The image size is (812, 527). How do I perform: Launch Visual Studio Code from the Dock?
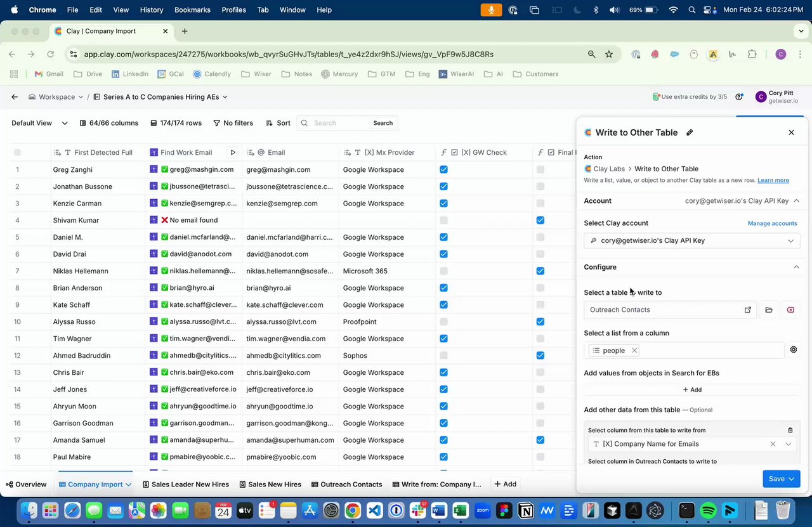374,510
